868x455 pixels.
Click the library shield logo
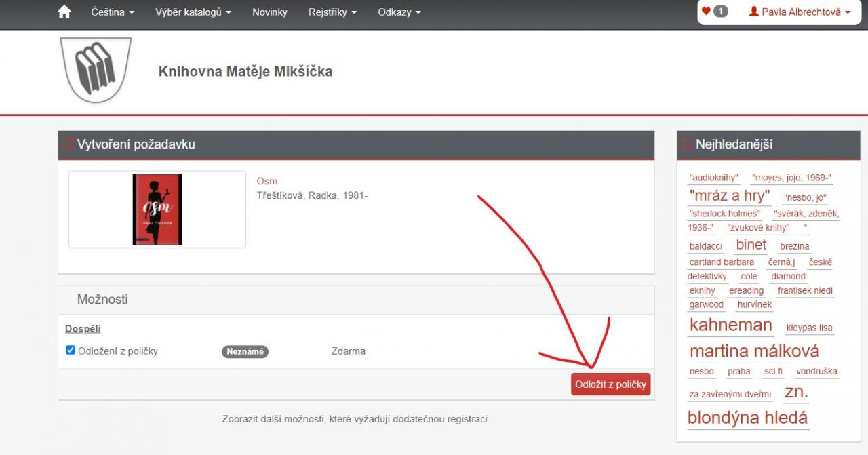point(96,71)
